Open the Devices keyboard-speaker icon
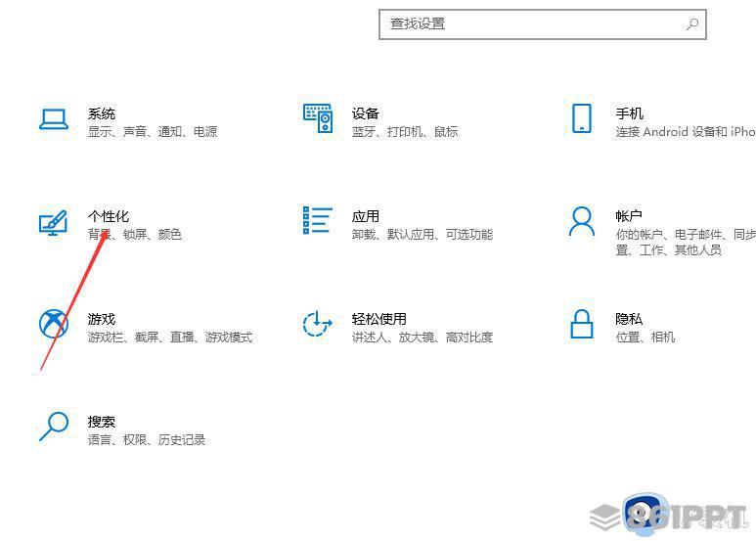This screenshot has height=541, width=756. (x=318, y=118)
